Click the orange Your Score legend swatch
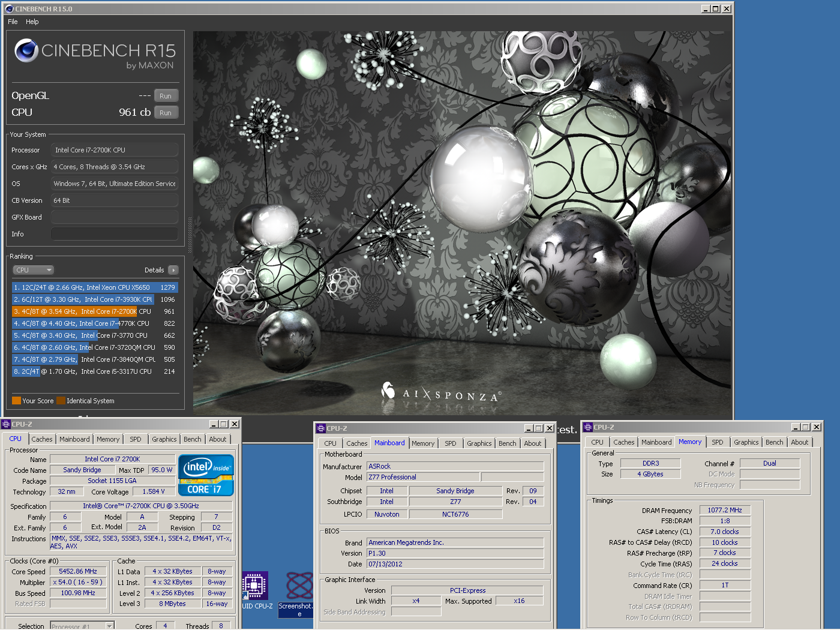 (x=16, y=401)
